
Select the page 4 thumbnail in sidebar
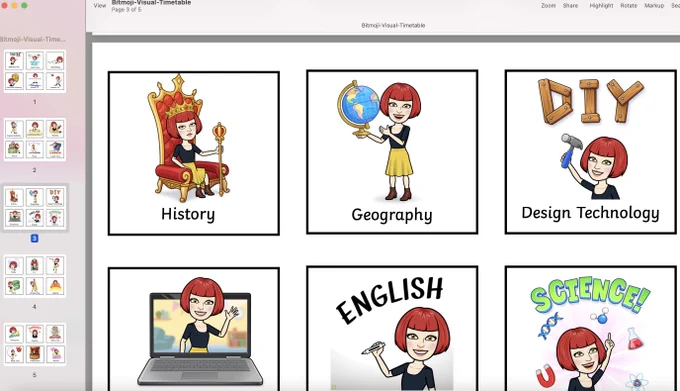(x=35, y=276)
